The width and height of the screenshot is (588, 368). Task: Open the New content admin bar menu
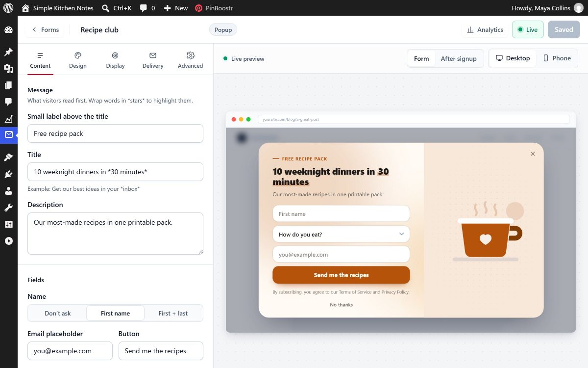[x=175, y=8]
